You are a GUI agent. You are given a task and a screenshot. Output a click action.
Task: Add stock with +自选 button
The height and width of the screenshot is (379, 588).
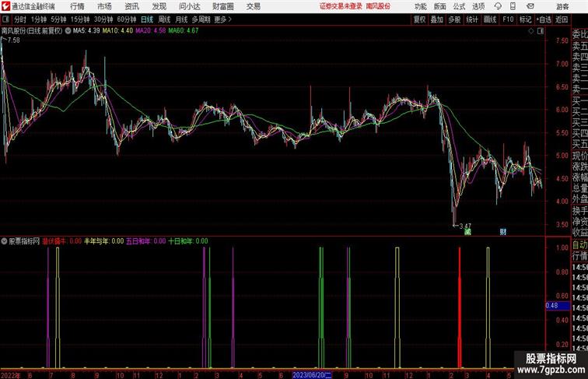pos(544,19)
